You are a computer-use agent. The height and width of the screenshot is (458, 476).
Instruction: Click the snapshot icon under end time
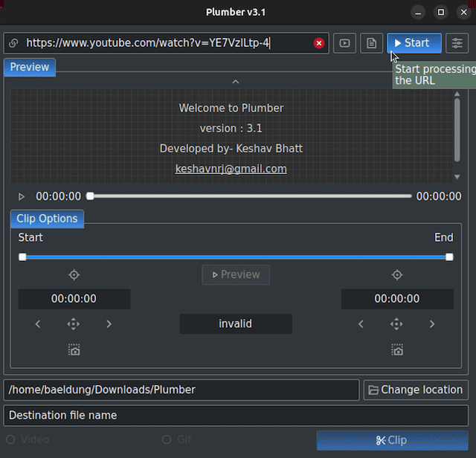click(397, 349)
